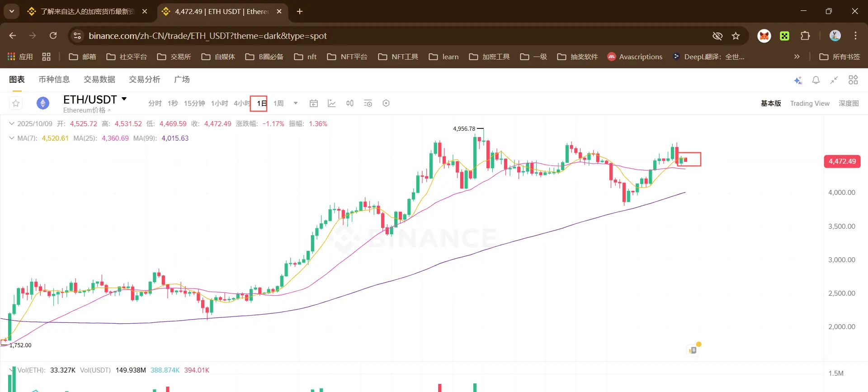868x392 pixels.
Task: Open the 交易所 bookmark folder
Action: [174, 57]
